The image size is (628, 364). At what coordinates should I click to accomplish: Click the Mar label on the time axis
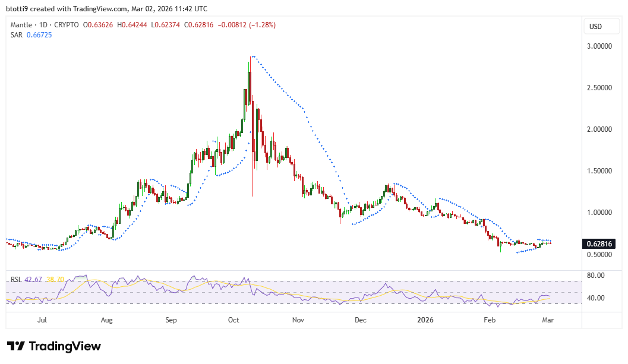pos(548,320)
